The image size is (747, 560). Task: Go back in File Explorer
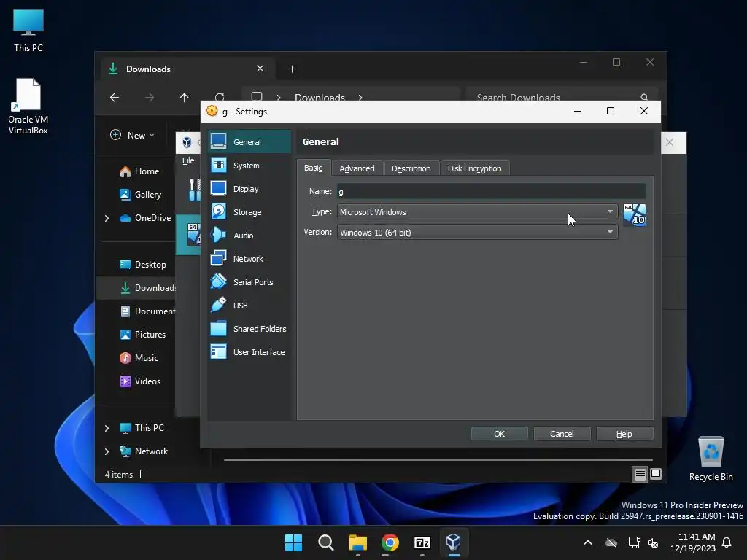(115, 98)
